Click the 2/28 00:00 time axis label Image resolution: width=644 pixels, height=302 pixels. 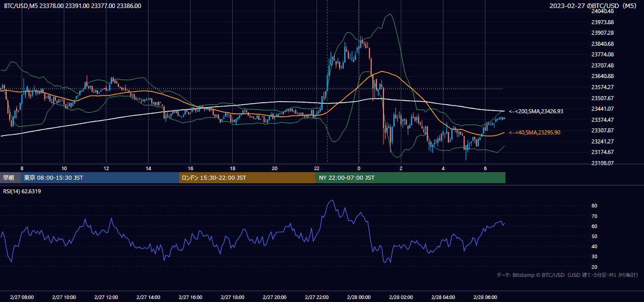coord(358,297)
